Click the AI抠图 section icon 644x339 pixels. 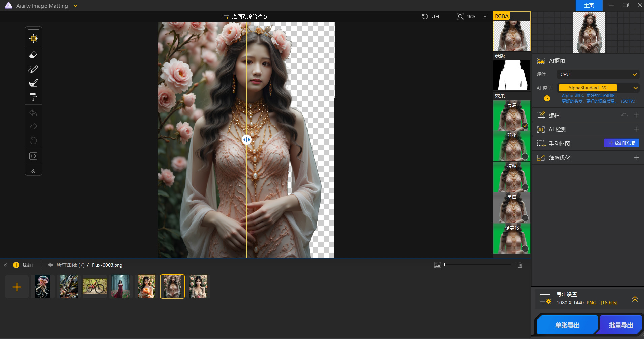(540, 61)
